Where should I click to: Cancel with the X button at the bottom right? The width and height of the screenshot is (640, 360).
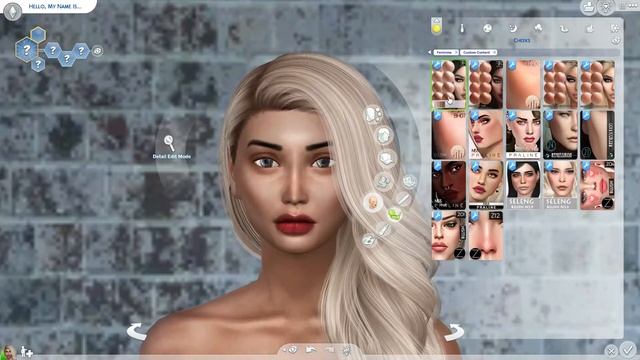(x=611, y=351)
